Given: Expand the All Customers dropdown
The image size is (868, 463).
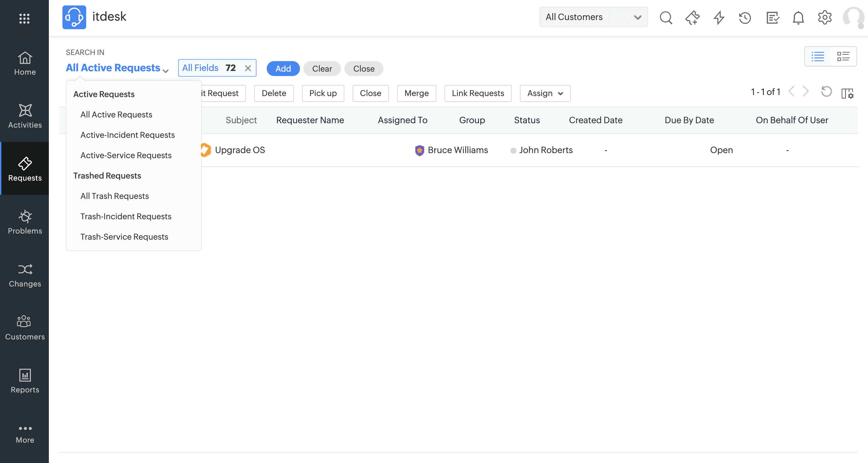Looking at the screenshot, I should coord(593,17).
